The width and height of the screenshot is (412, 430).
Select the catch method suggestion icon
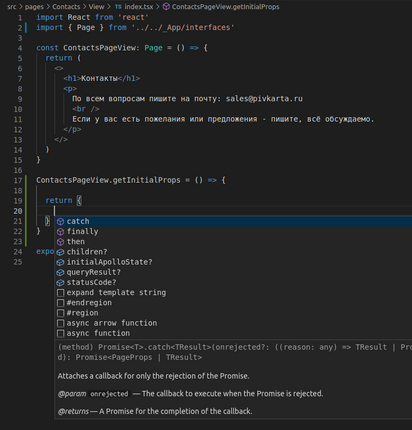pos(60,221)
